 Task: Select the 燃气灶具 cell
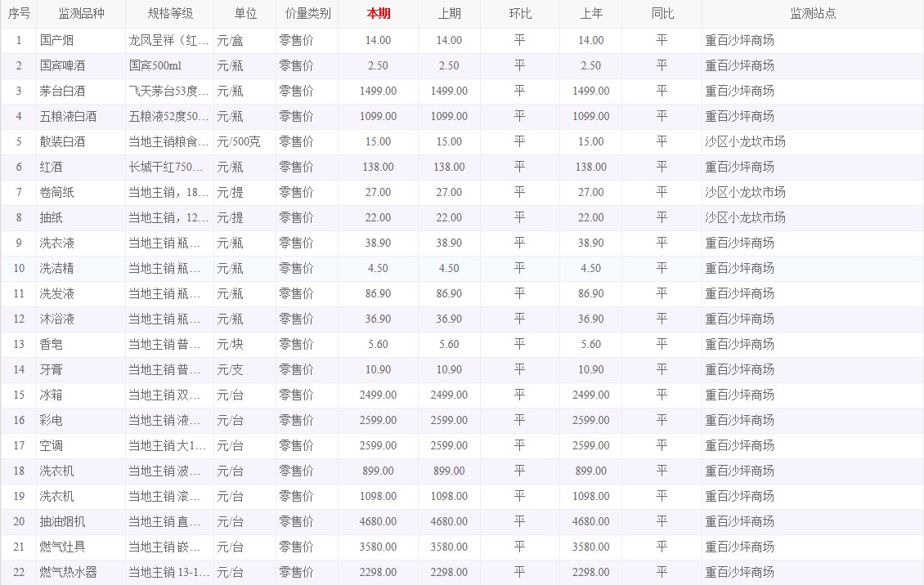(x=62, y=547)
